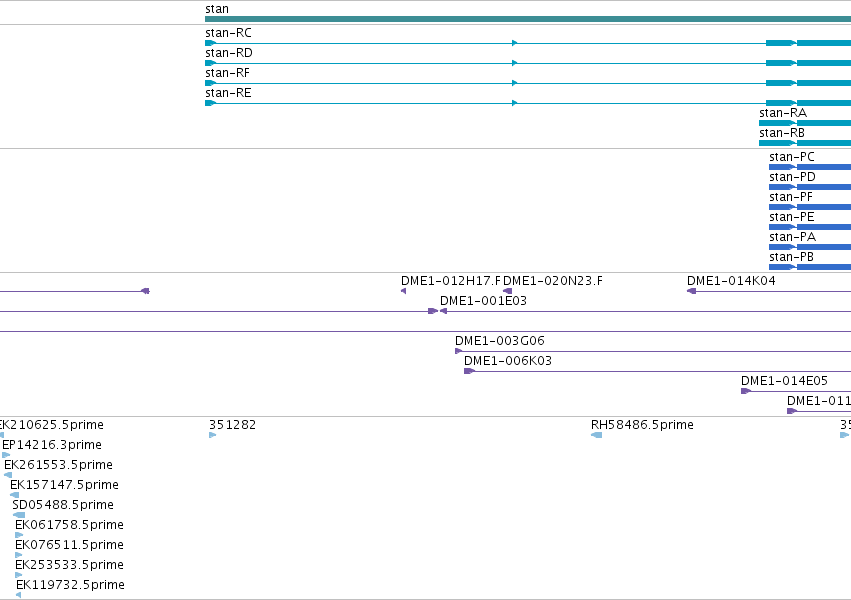Image resolution: width=851 pixels, height=600 pixels.
Task: Click the glyph under SD05488.5prime
Action: (x=19, y=515)
